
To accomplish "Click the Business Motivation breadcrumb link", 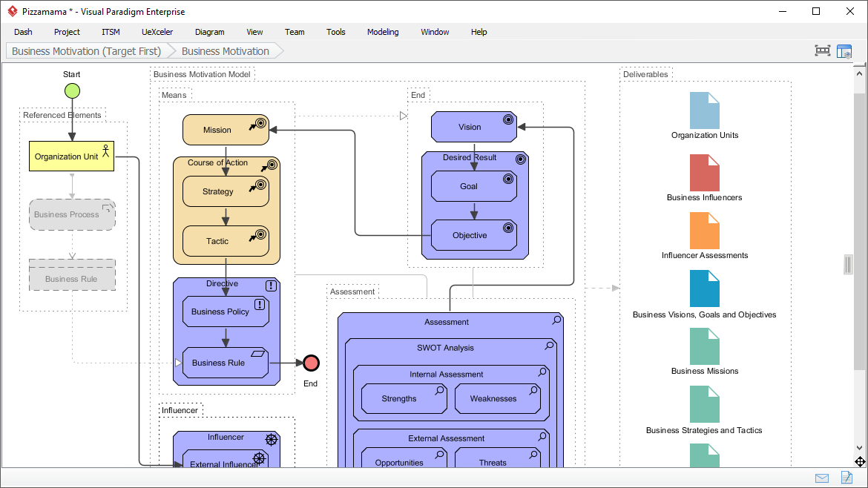I will click(224, 50).
